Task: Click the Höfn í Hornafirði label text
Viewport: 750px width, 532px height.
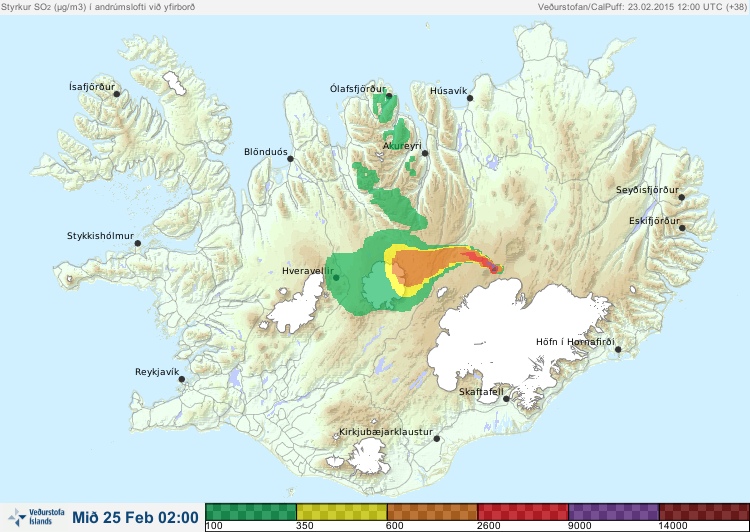Action: coord(575,342)
